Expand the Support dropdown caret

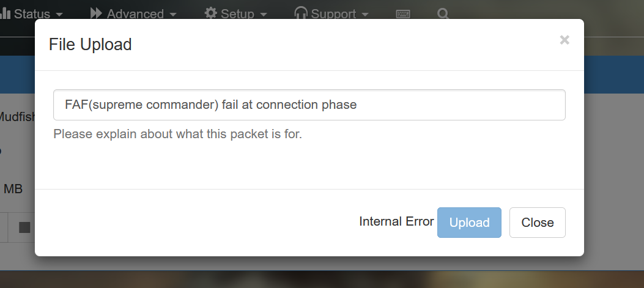365,14
